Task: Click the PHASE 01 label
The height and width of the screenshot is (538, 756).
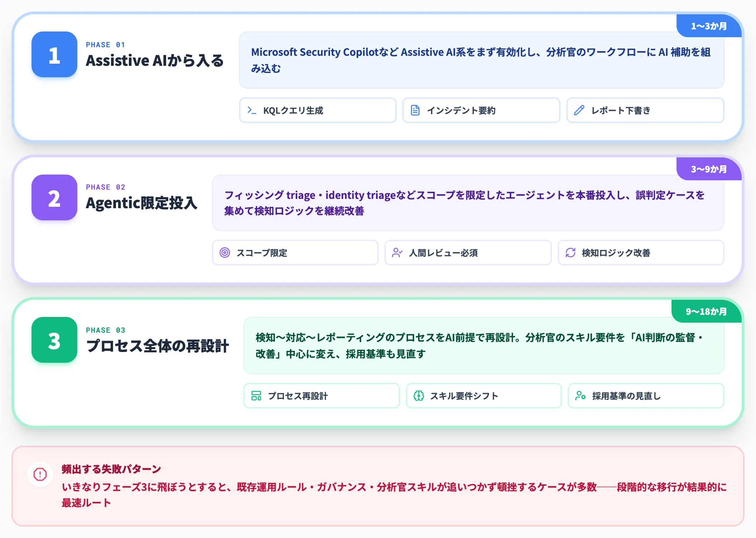Action: click(106, 45)
